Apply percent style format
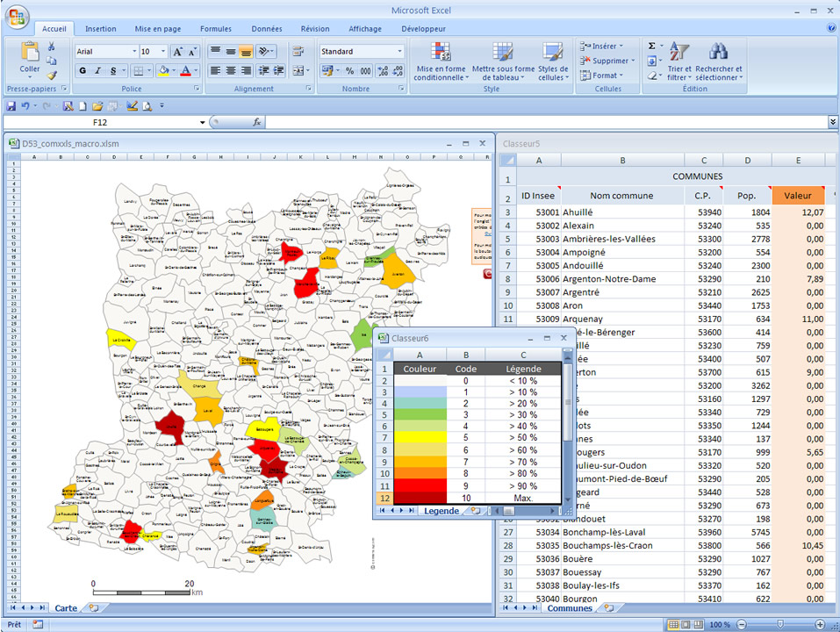840x632 pixels. [350, 71]
